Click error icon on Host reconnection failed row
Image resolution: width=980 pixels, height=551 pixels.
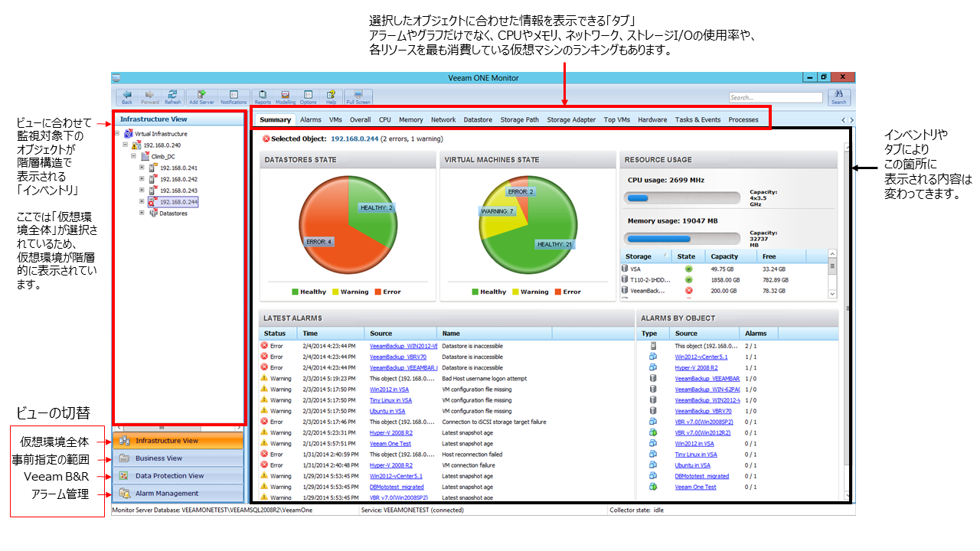pos(264,454)
